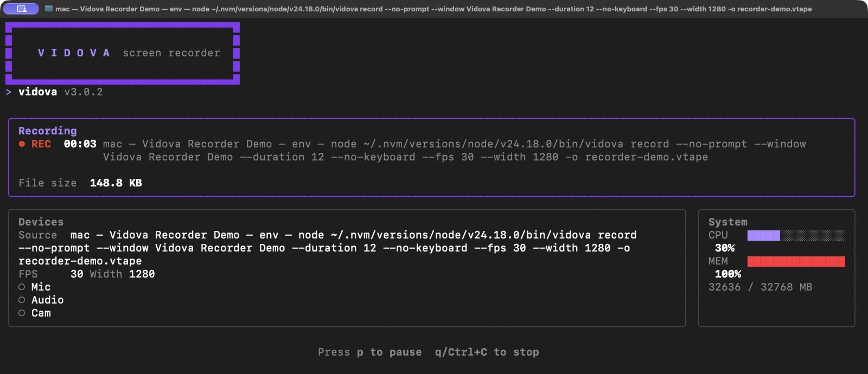Viewport: 868px width, 374px height.
Task: Click the Width label in Devices
Action: (x=106, y=274)
